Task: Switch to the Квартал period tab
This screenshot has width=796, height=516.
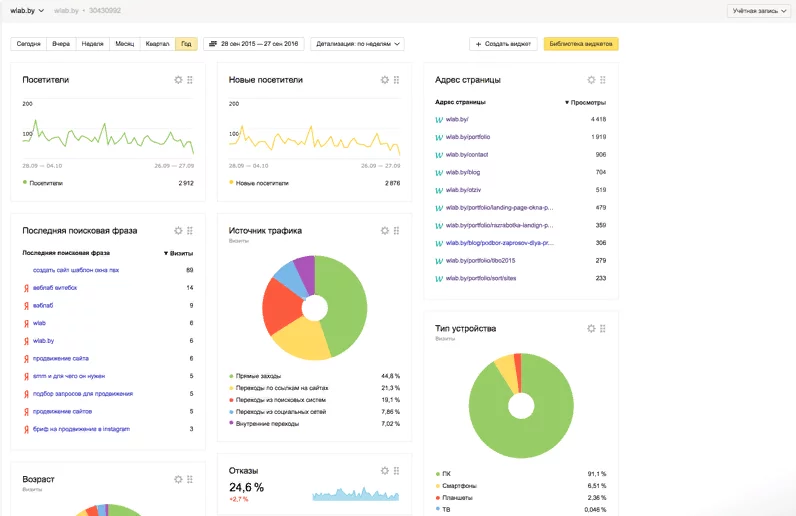Action: click(x=157, y=44)
